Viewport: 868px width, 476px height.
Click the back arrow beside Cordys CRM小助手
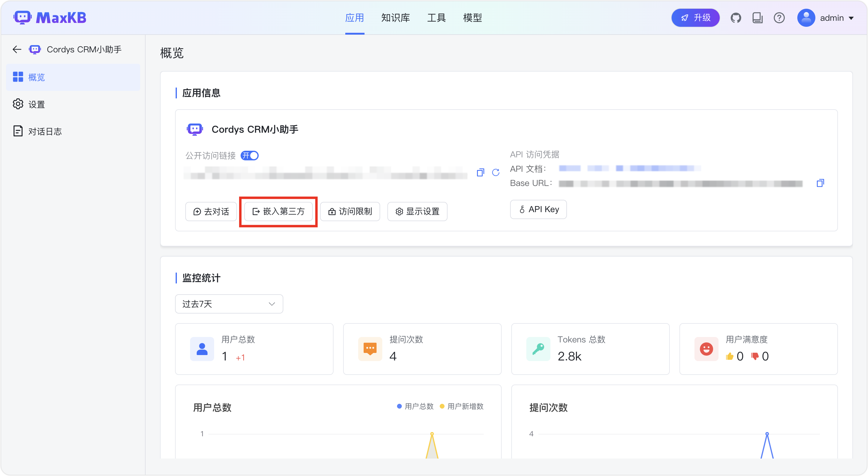click(17, 49)
